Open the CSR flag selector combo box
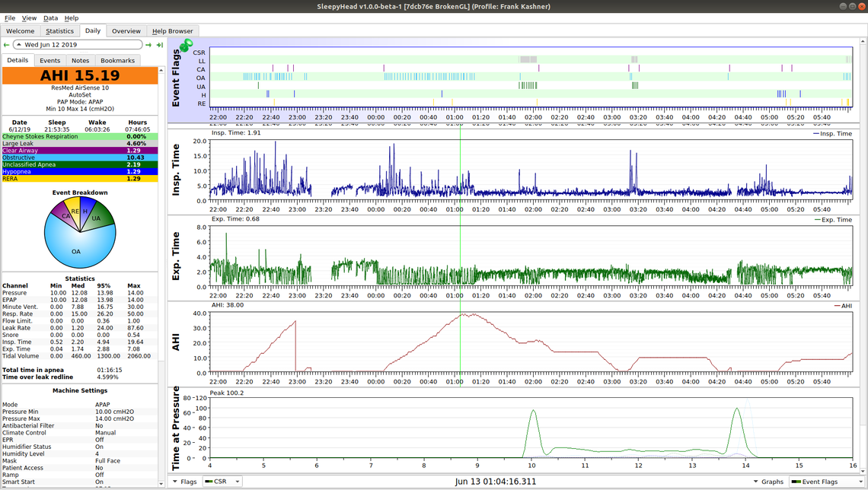This screenshot has width=868, height=490. [x=222, y=482]
